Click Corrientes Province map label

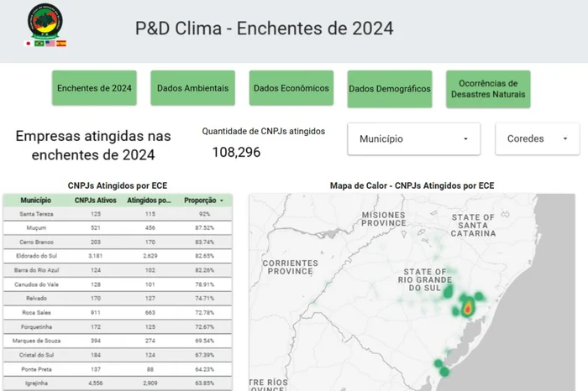pos(291,267)
